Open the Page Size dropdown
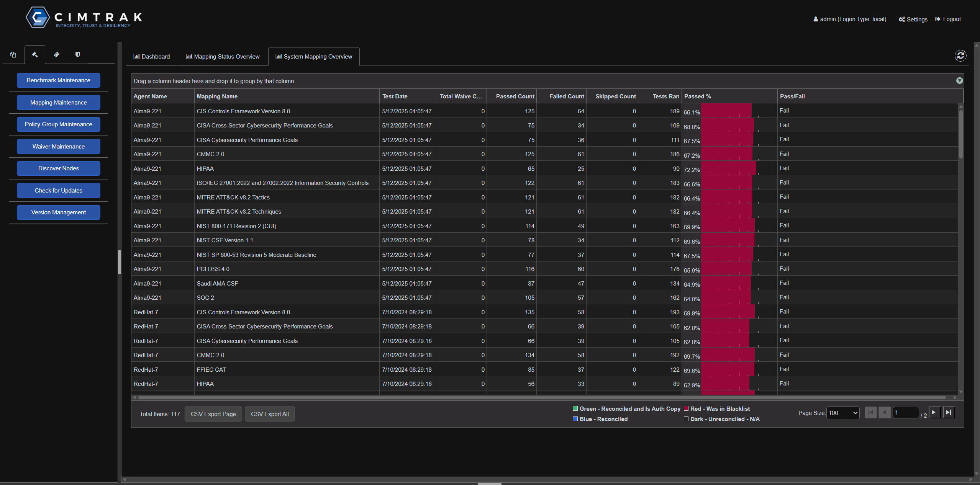The height and width of the screenshot is (485, 980). [842, 413]
